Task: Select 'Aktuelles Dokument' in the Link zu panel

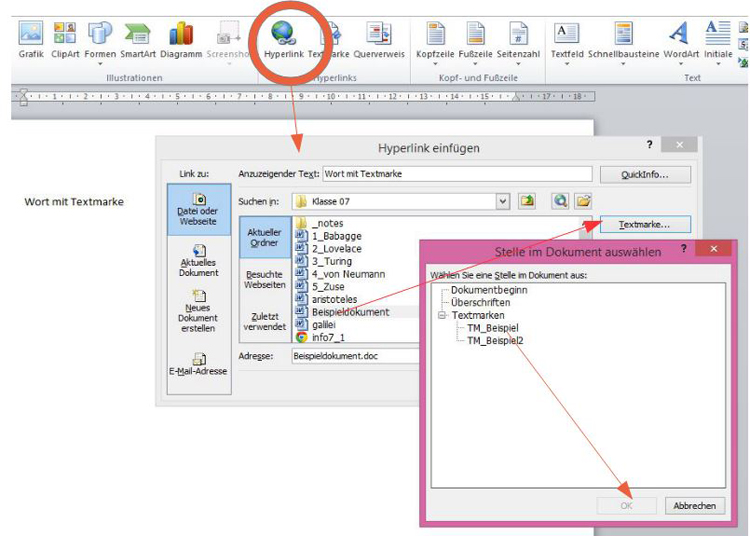Action: click(x=199, y=260)
